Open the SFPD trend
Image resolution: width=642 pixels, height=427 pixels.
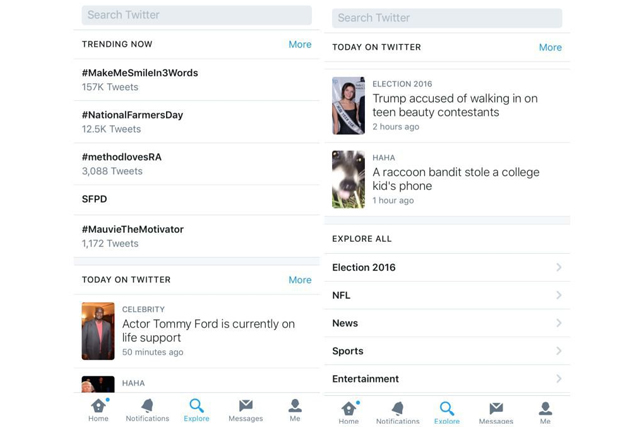pos(197,199)
